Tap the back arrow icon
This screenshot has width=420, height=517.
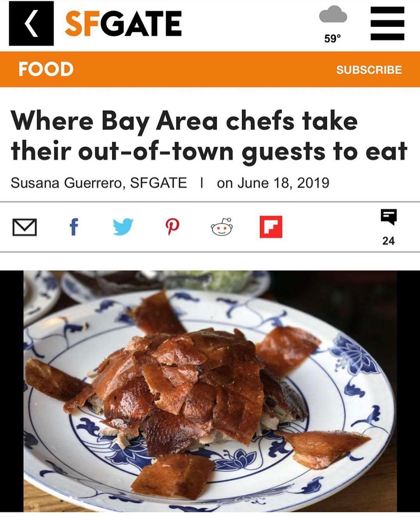pyautogui.click(x=31, y=24)
